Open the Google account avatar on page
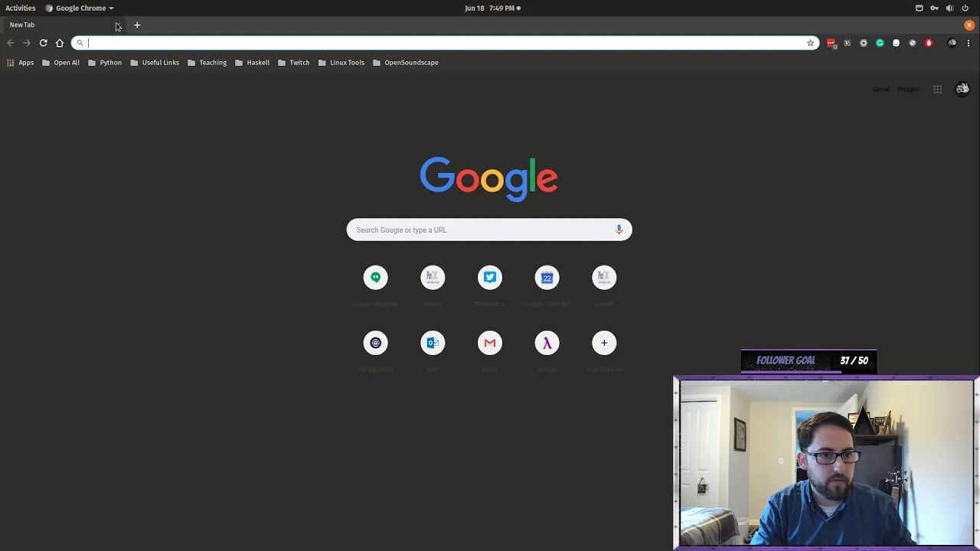 [x=962, y=90]
